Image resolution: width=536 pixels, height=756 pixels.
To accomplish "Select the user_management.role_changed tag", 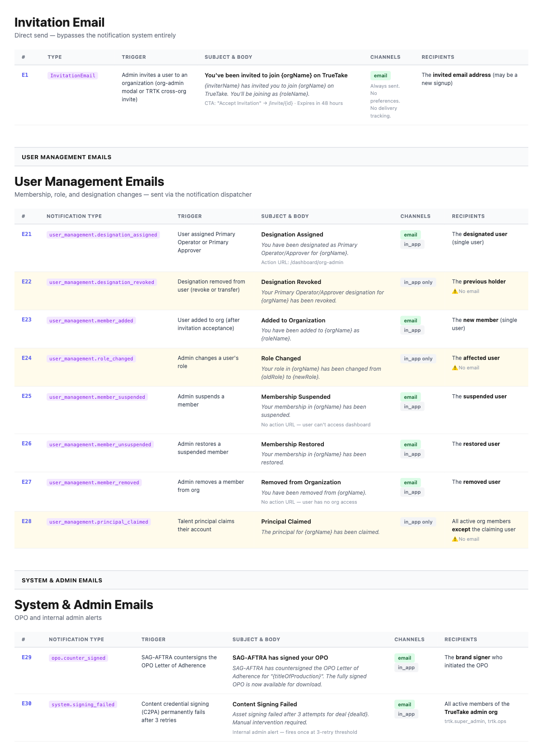I will [x=91, y=359].
